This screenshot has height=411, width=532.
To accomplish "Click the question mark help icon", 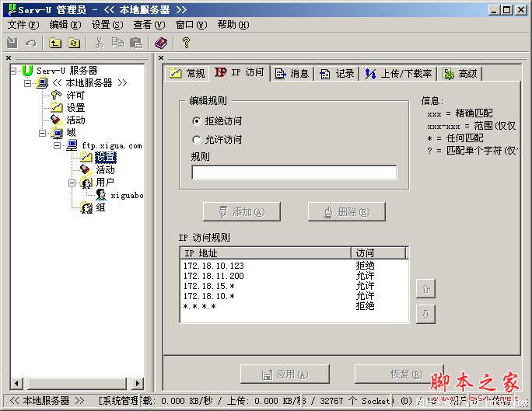I will point(186,43).
